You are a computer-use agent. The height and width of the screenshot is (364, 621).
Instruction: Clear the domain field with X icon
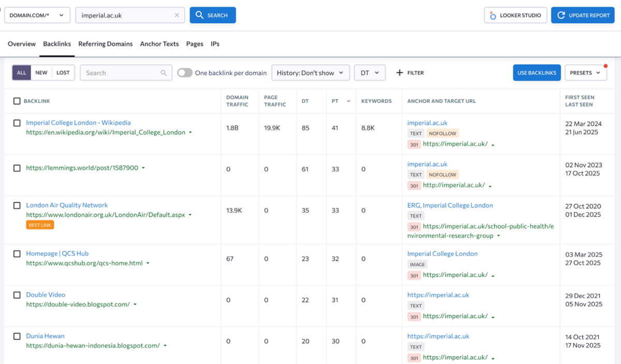tap(177, 16)
